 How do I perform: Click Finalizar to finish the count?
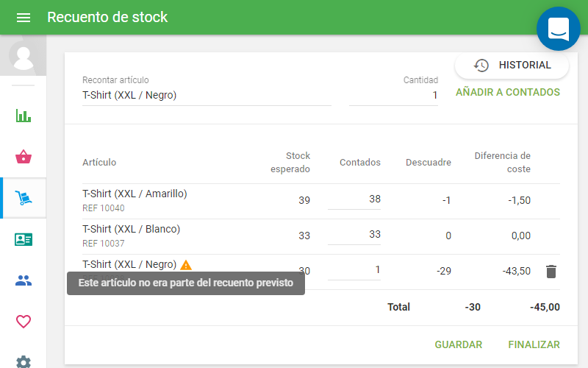point(534,344)
